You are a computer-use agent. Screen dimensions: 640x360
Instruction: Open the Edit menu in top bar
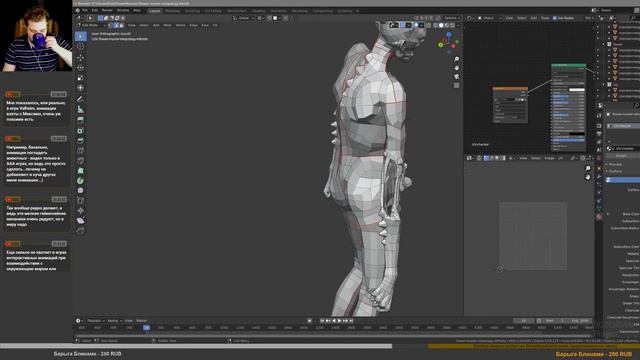(x=95, y=11)
